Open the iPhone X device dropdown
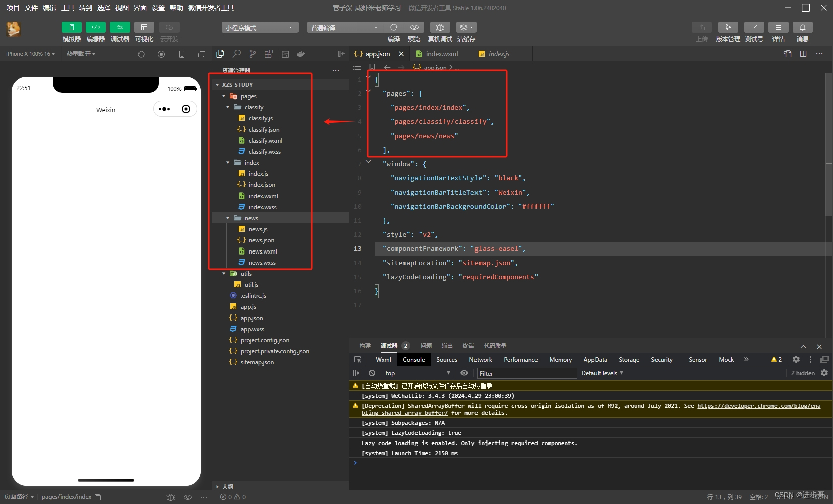Screen dimensions: 833x504 pyautogui.click(x=30, y=54)
